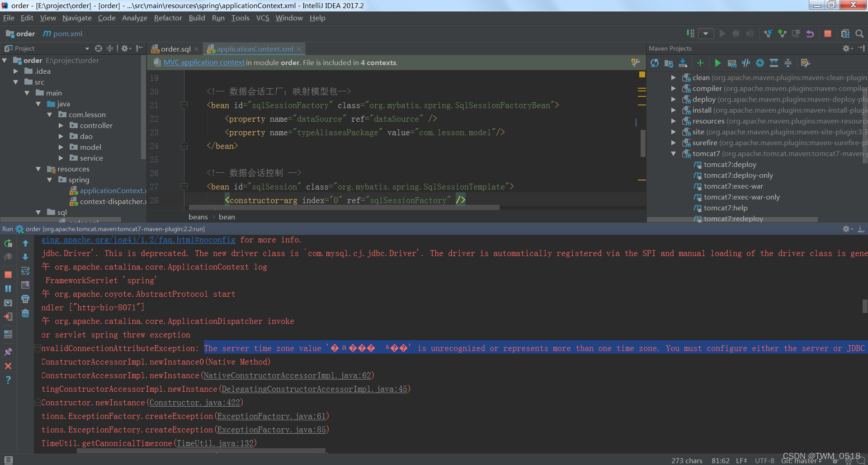Collapse the resources folder
868x465 pixels.
pos(38,169)
